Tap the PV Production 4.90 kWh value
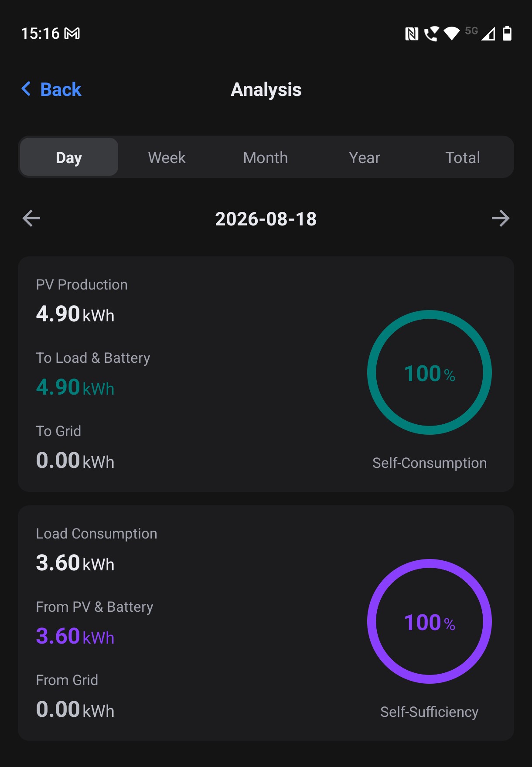The image size is (532, 767). [x=75, y=314]
